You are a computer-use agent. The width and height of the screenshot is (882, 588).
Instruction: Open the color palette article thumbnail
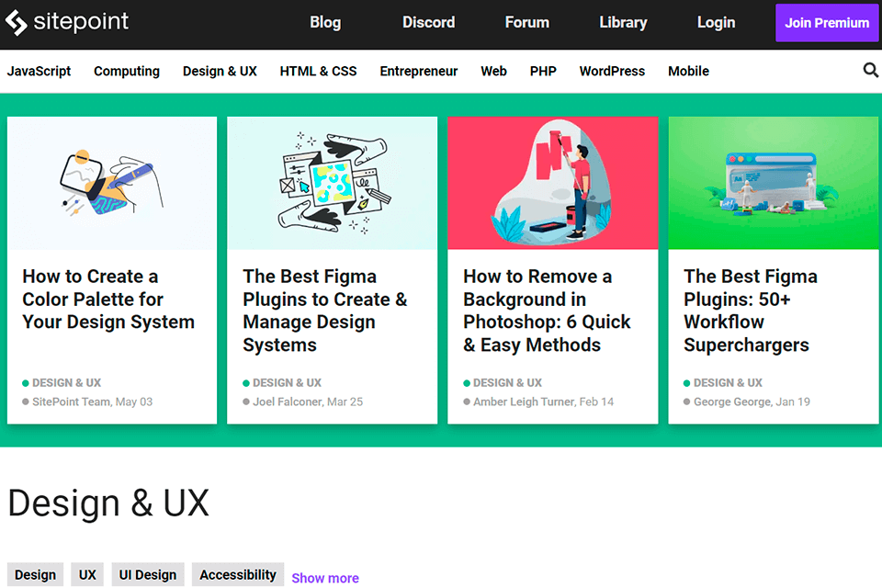click(x=112, y=183)
